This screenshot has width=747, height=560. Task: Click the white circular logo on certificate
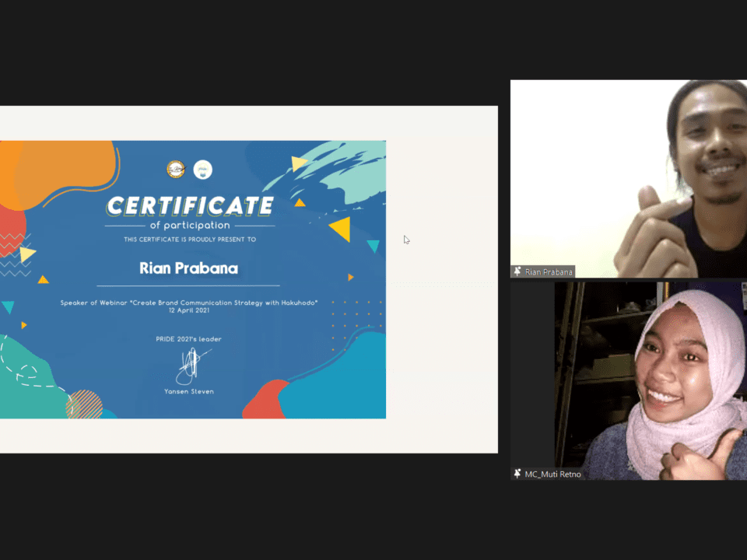[202, 169]
